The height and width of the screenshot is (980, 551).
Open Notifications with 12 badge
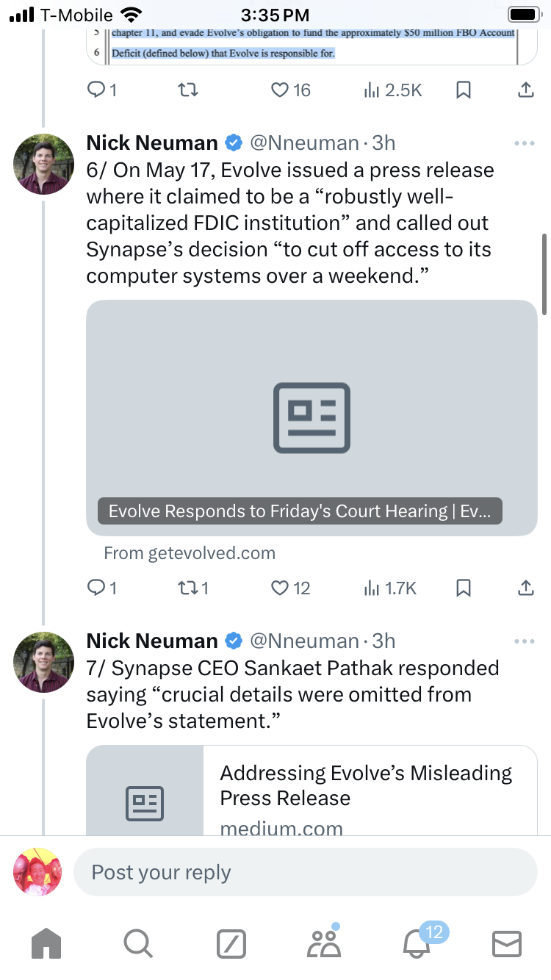[x=417, y=943]
